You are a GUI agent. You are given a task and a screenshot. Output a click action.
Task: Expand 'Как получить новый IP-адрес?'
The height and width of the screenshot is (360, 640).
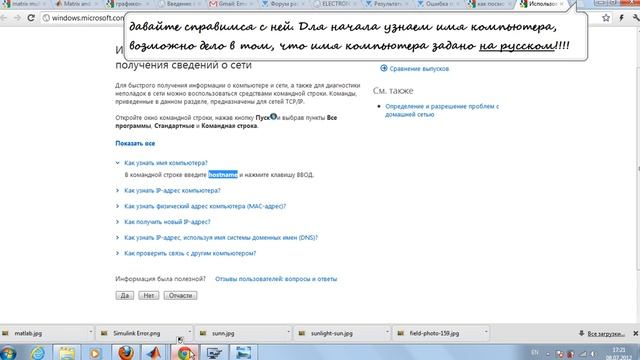pyautogui.click(x=167, y=222)
